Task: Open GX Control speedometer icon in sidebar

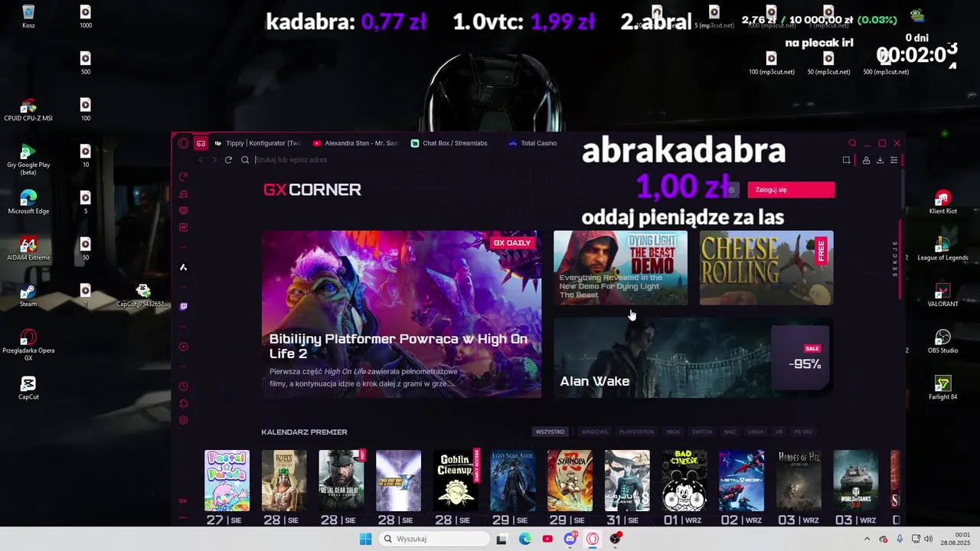Action: pos(183,177)
